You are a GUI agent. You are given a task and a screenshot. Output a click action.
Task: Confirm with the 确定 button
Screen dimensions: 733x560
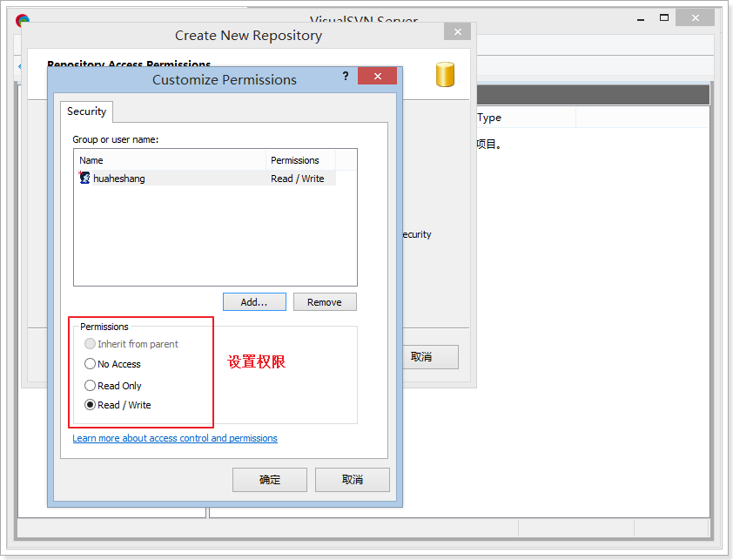(270, 480)
